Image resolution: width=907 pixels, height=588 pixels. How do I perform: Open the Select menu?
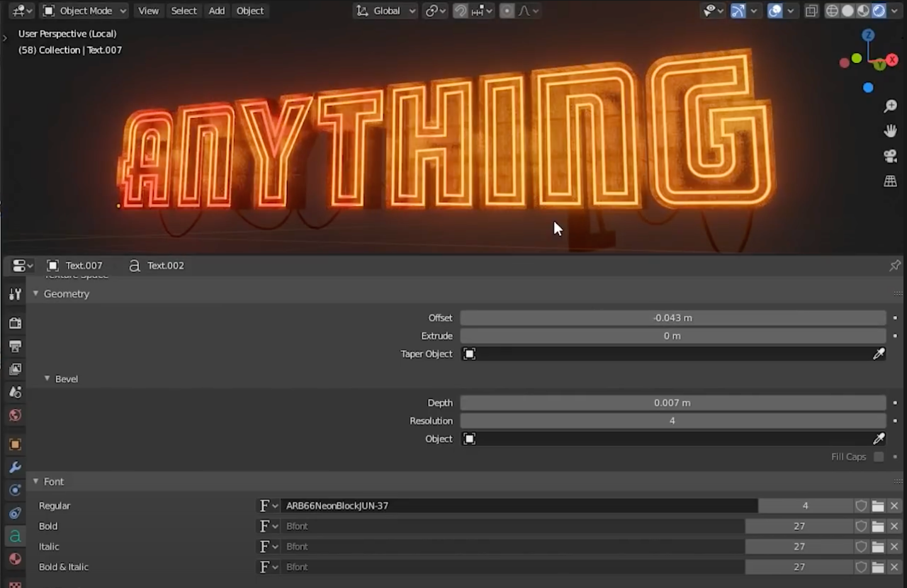point(184,11)
